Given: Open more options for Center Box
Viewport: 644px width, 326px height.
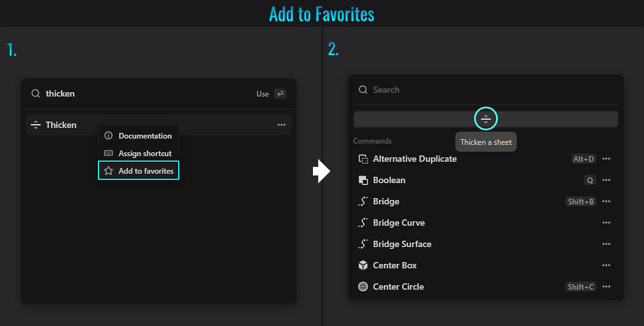Looking at the screenshot, I should point(606,266).
